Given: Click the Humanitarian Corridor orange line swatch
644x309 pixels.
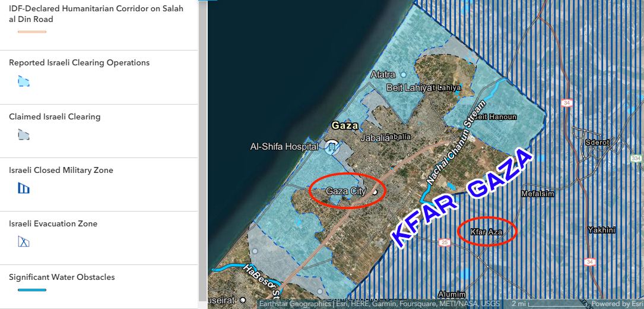Looking at the screenshot, I should pyautogui.click(x=32, y=31).
